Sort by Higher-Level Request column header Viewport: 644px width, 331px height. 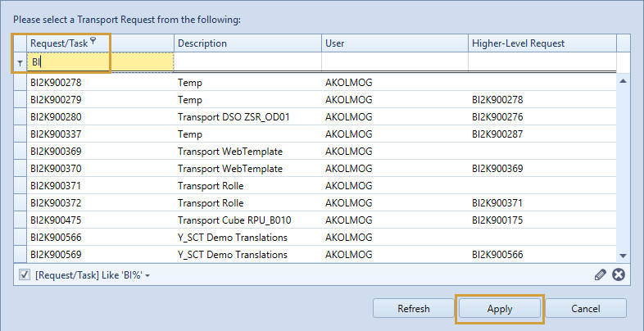coord(541,43)
